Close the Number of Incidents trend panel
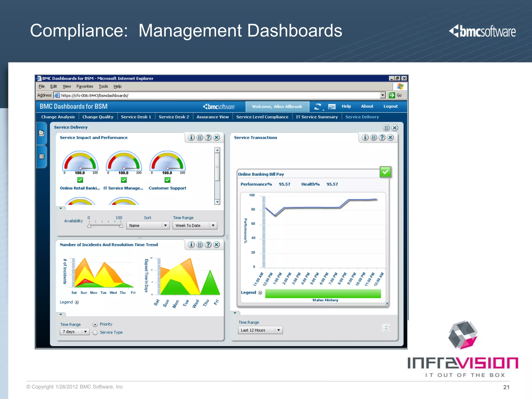The width and height of the screenshot is (532, 399). 216,244
